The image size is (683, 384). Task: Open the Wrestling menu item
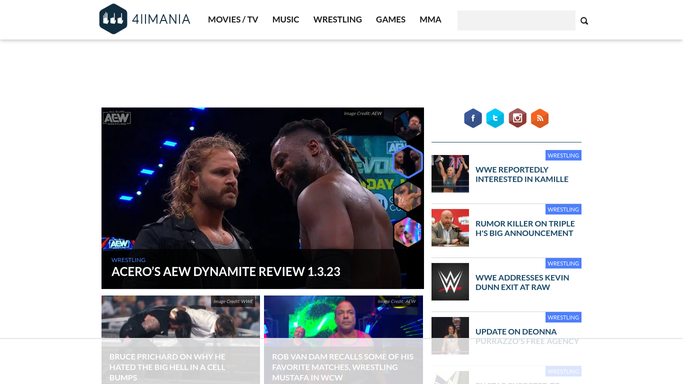click(338, 20)
